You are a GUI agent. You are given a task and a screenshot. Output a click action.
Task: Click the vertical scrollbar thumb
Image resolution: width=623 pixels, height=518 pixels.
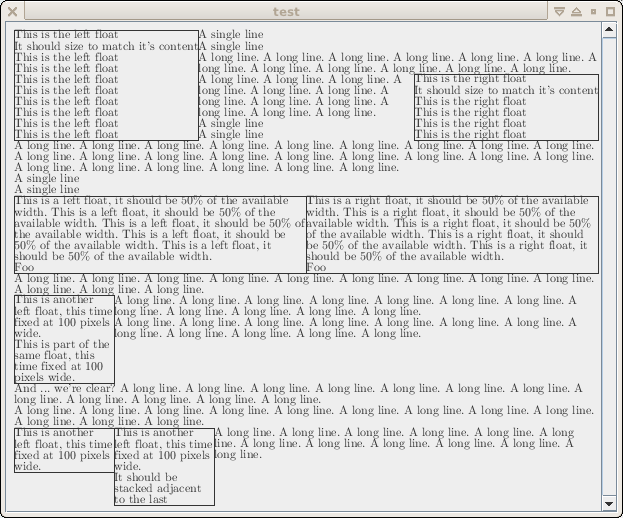609,267
